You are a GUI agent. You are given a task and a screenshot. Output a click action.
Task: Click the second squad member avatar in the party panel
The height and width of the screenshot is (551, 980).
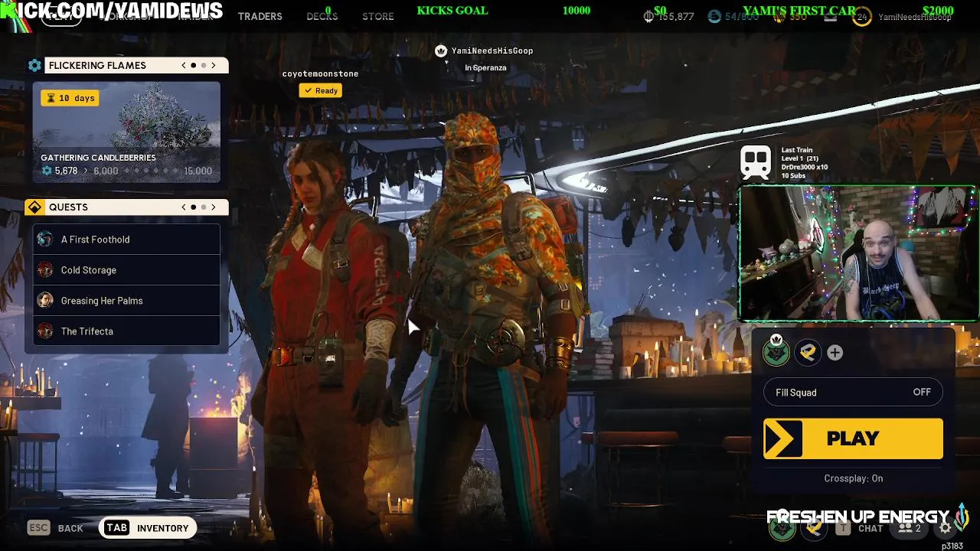pyautogui.click(x=807, y=352)
